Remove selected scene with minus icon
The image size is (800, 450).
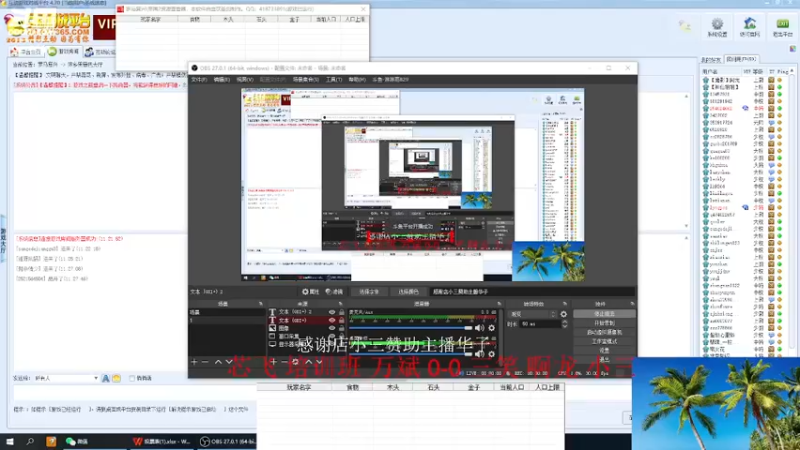205,362
